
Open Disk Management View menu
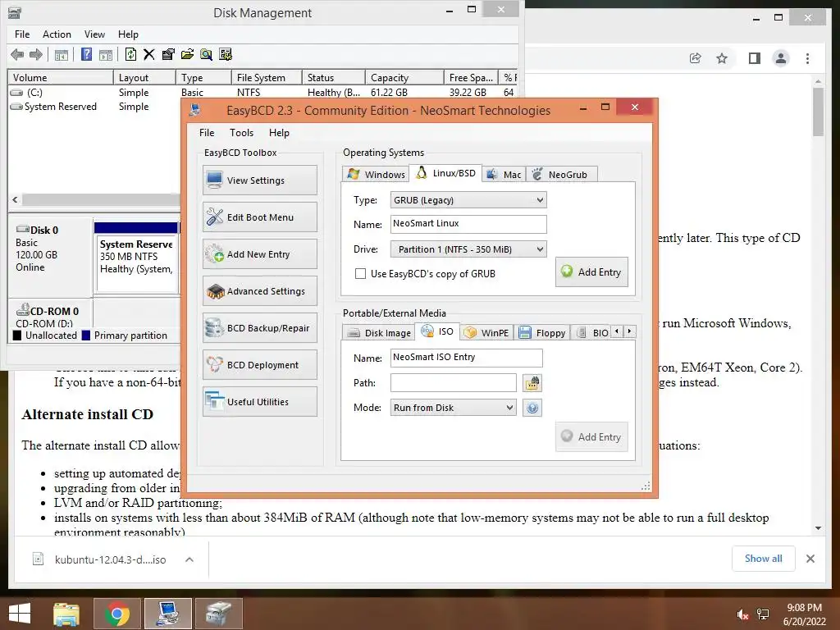point(94,34)
